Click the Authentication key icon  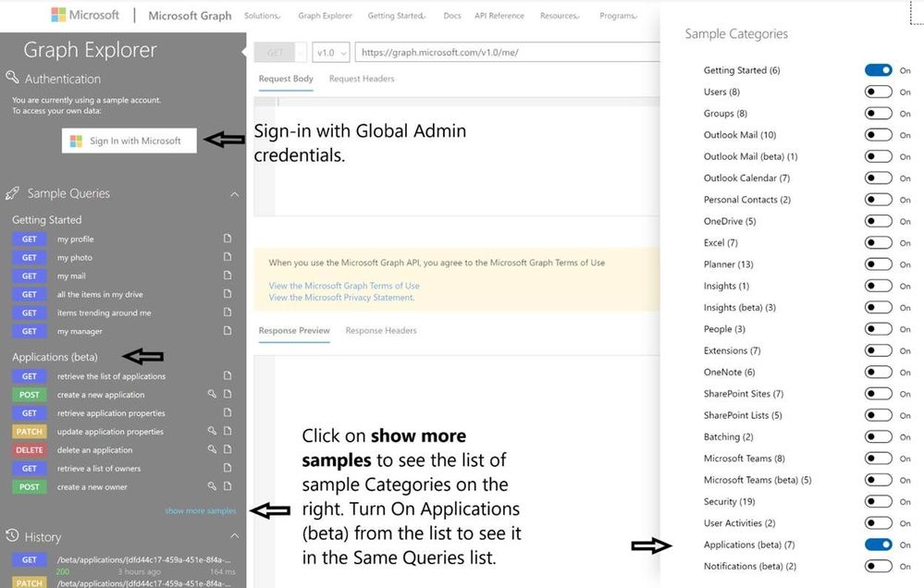[12, 77]
